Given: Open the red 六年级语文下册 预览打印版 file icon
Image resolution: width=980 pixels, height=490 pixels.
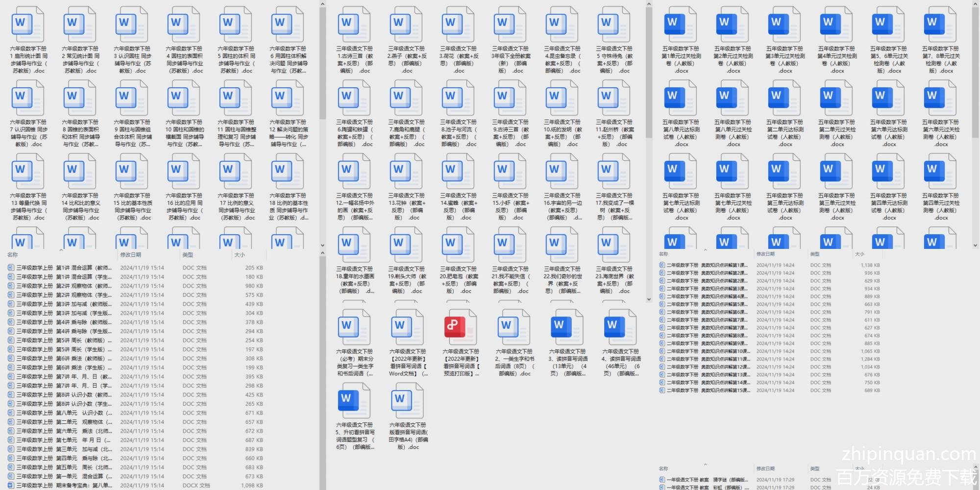Looking at the screenshot, I should pyautogui.click(x=459, y=326).
